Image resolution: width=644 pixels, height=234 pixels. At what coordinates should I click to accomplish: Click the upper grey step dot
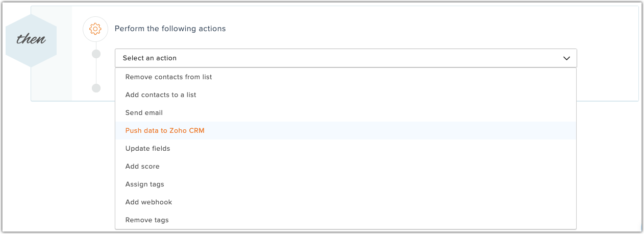click(x=96, y=54)
